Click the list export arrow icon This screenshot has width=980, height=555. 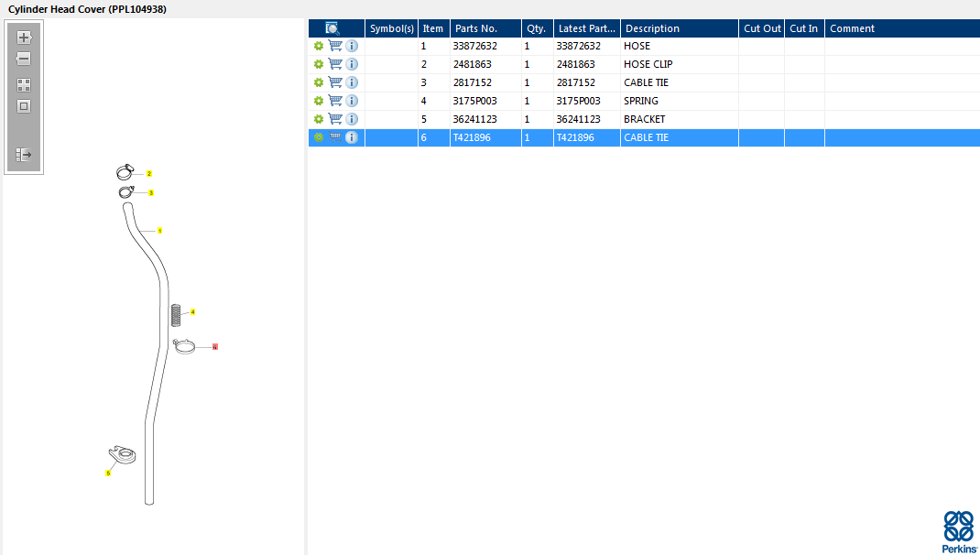point(24,155)
